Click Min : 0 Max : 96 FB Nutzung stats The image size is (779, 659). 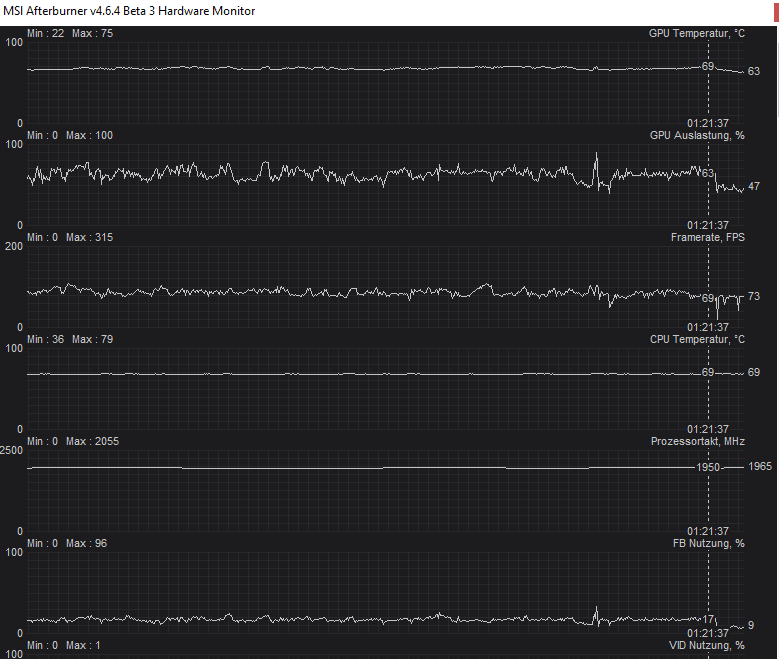click(67, 543)
